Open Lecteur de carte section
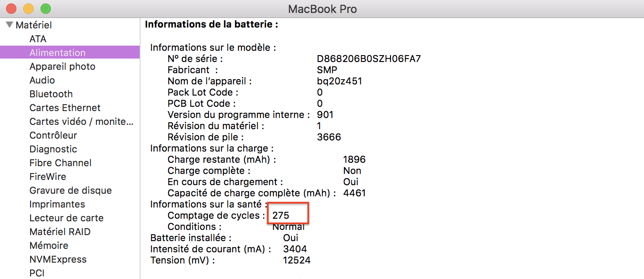The width and height of the screenshot is (644, 279). pyautogui.click(x=66, y=218)
